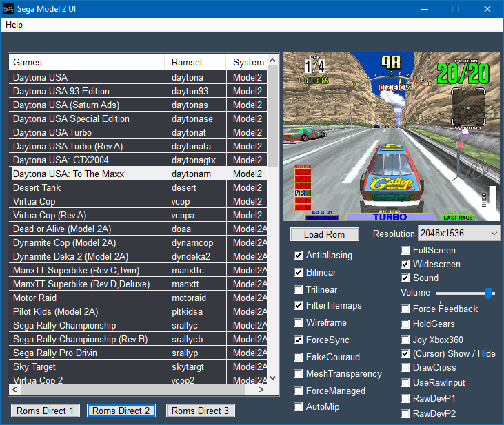The image size is (504, 425).
Task: Click the vcop romset cell
Action: 195,201
